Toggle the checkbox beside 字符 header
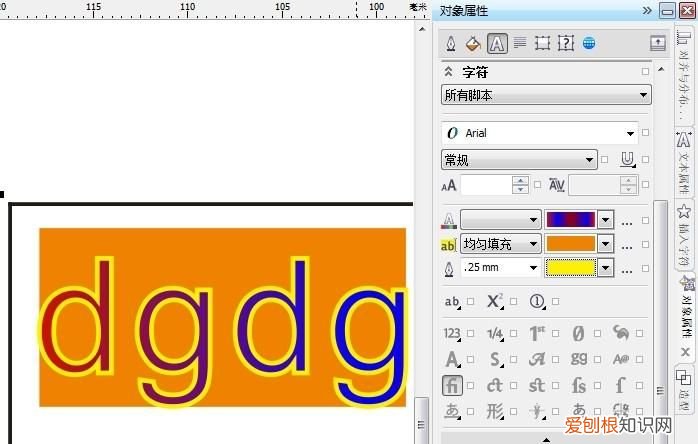The width and height of the screenshot is (698, 444). (x=645, y=71)
